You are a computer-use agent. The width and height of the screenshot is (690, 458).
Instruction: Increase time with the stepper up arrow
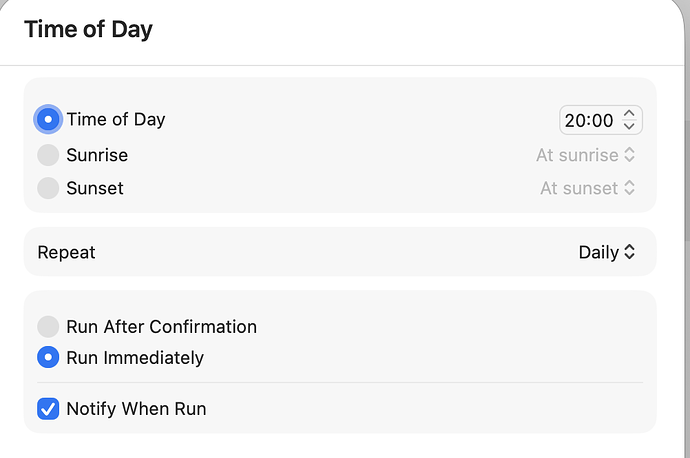point(629,114)
